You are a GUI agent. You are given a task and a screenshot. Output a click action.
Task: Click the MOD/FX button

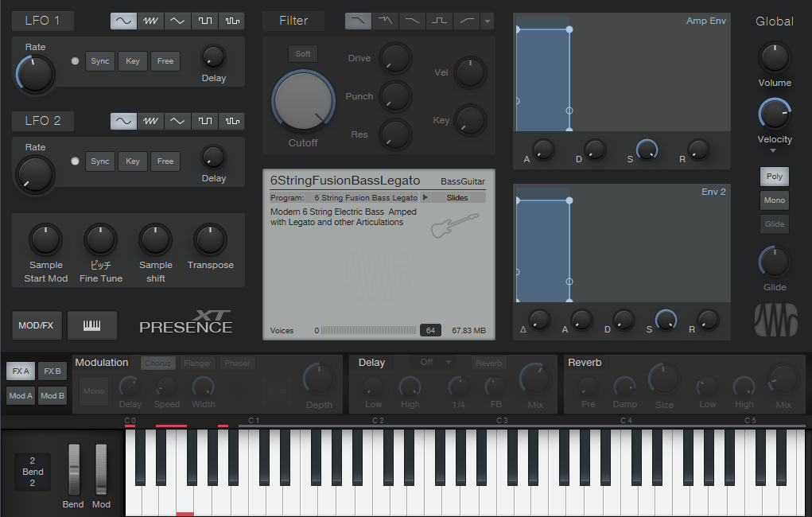pyautogui.click(x=36, y=325)
